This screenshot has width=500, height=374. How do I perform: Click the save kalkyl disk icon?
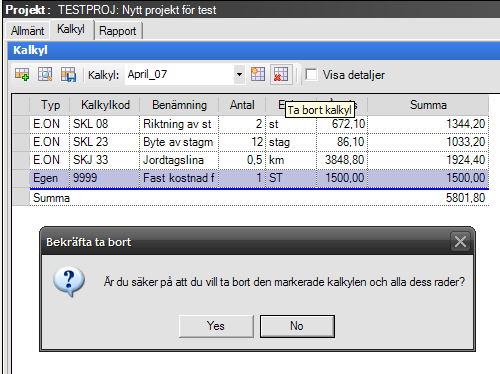coord(68,74)
